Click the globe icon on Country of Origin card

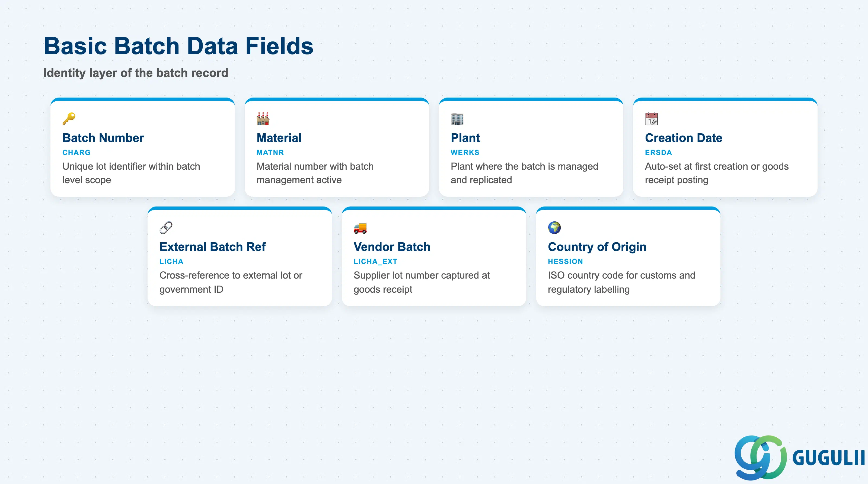554,228
